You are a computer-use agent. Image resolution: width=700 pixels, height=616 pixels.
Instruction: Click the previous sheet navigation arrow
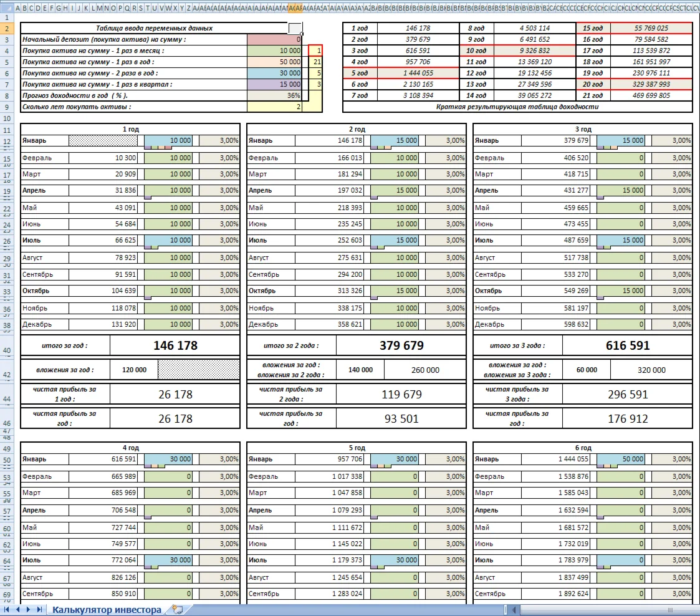(x=18, y=609)
